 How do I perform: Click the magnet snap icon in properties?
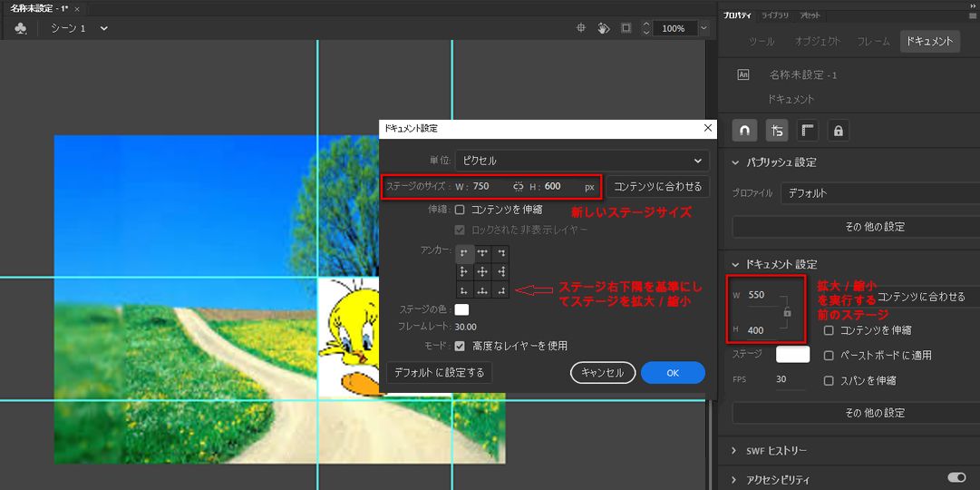coord(744,131)
